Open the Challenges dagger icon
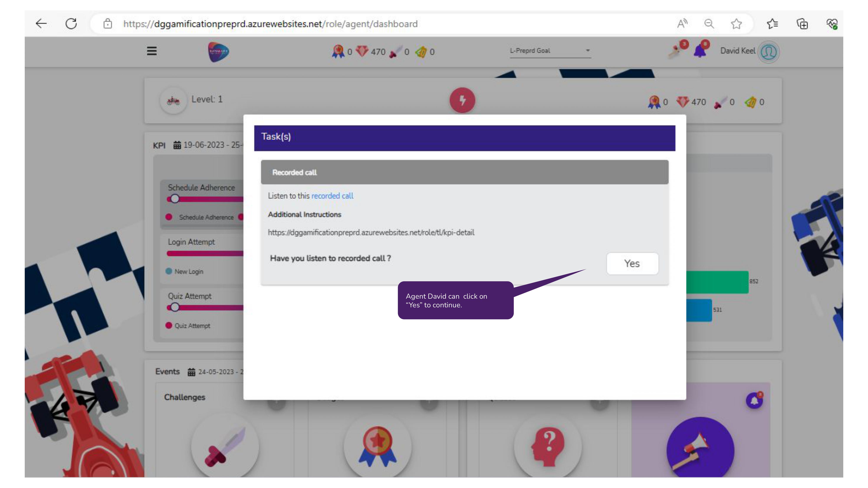868x488 pixels. [225, 447]
